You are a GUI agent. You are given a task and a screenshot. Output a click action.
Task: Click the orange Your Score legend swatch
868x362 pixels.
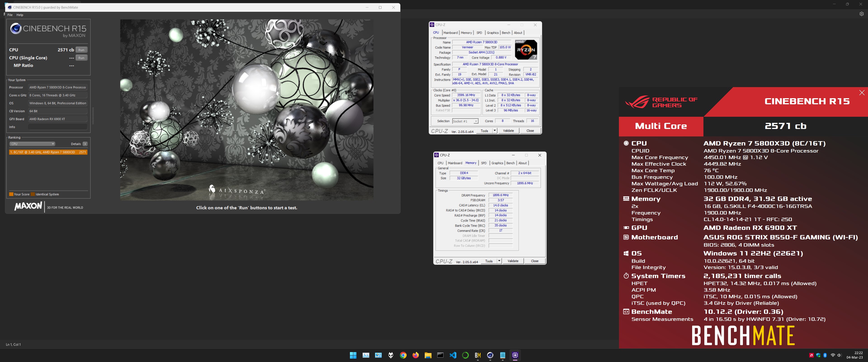[x=11, y=194]
